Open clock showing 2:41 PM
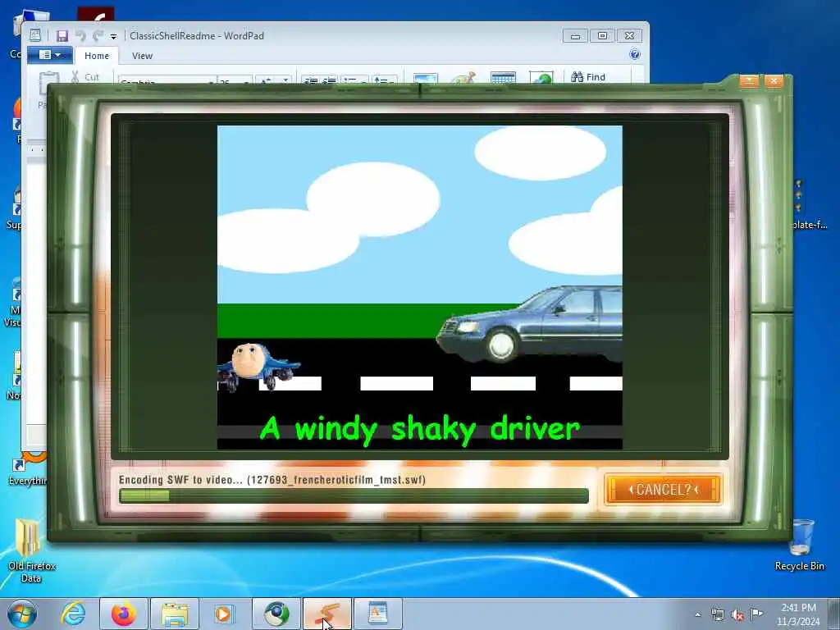840x630 pixels. (798, 614)
